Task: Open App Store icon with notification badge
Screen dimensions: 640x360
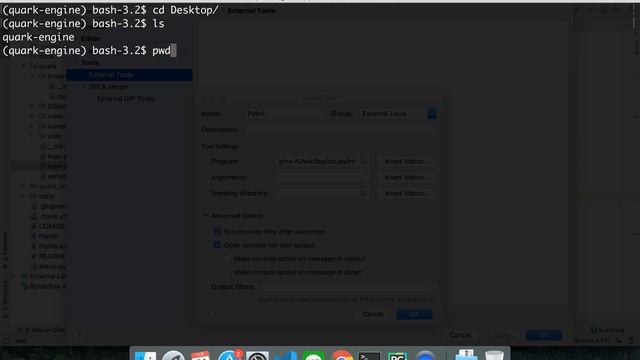Action: click(x=229, y=356)
